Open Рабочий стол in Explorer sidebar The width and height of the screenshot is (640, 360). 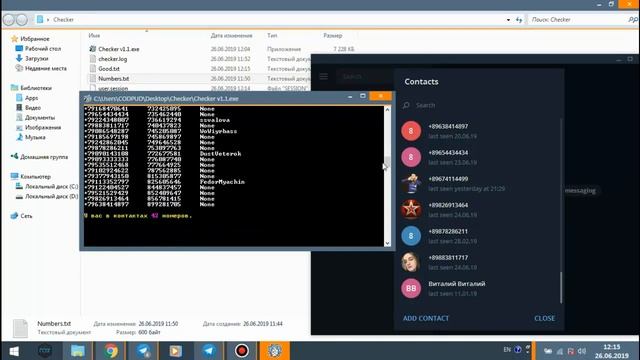coord(43,49)
